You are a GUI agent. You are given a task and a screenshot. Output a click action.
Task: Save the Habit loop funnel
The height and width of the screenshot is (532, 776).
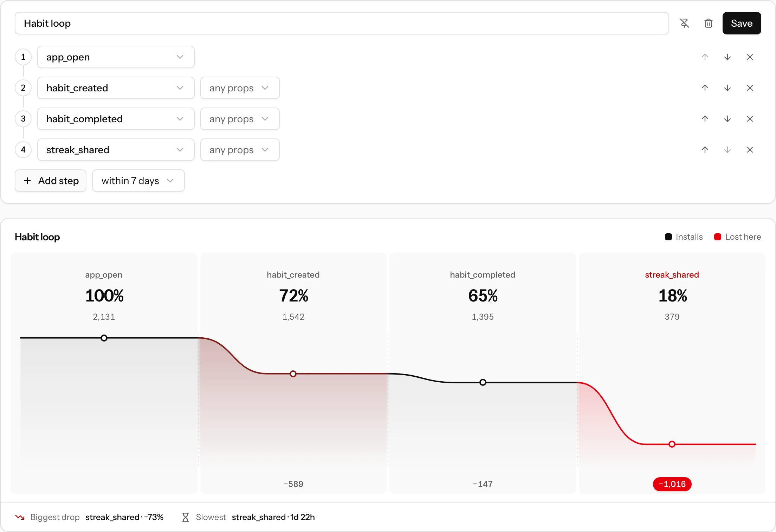click(742, 23)
